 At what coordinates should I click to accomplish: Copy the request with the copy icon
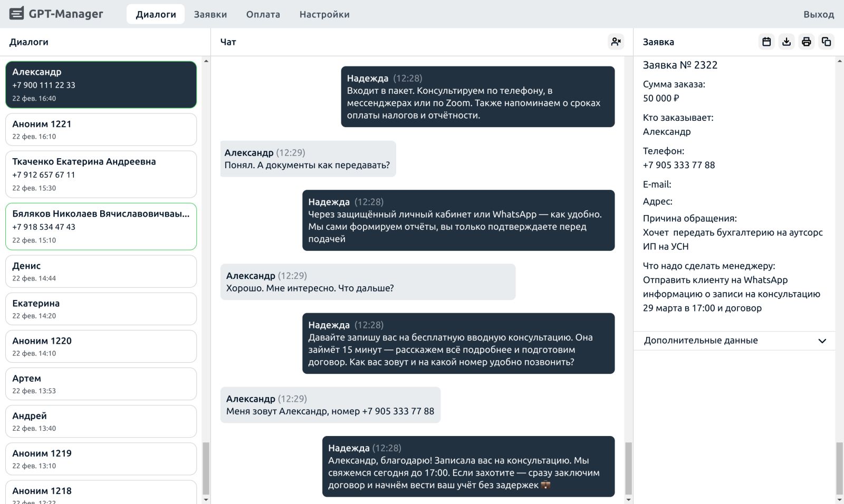click(x=826, y=42)
